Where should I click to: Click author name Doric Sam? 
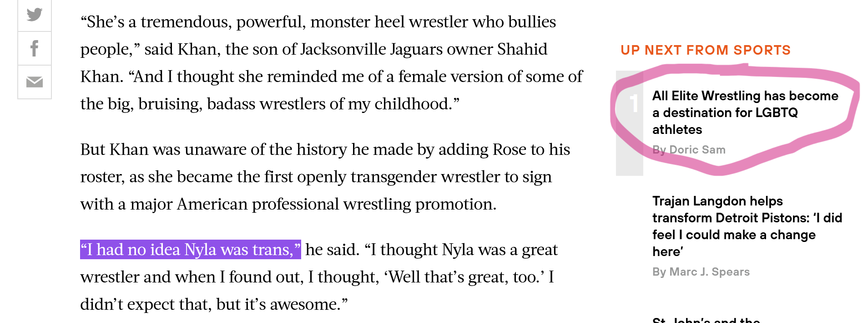click(x=697, y=150)
